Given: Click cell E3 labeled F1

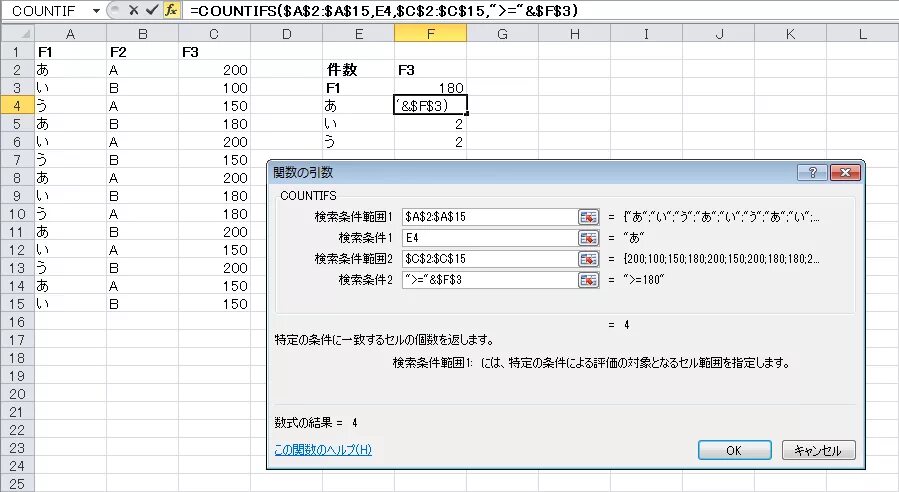Looking at the screenshot, I should pyautogui.click(x=358, y=88).
